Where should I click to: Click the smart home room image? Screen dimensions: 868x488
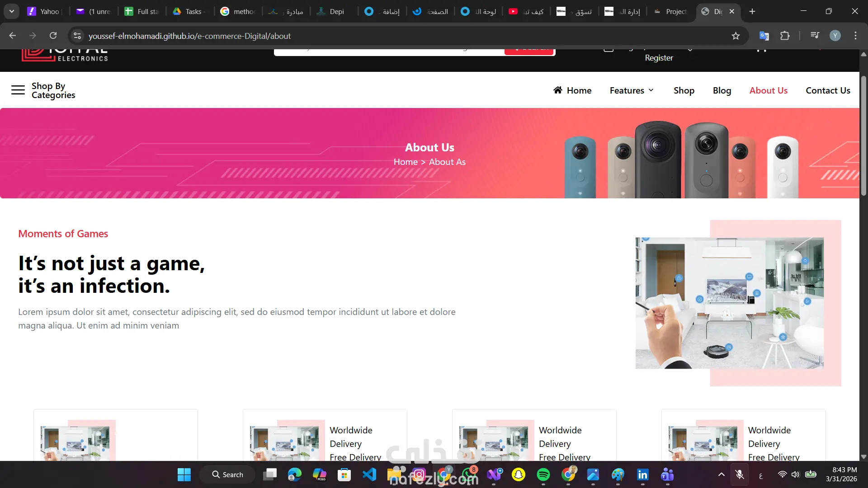pyautogui.click(x=729, y=303)
